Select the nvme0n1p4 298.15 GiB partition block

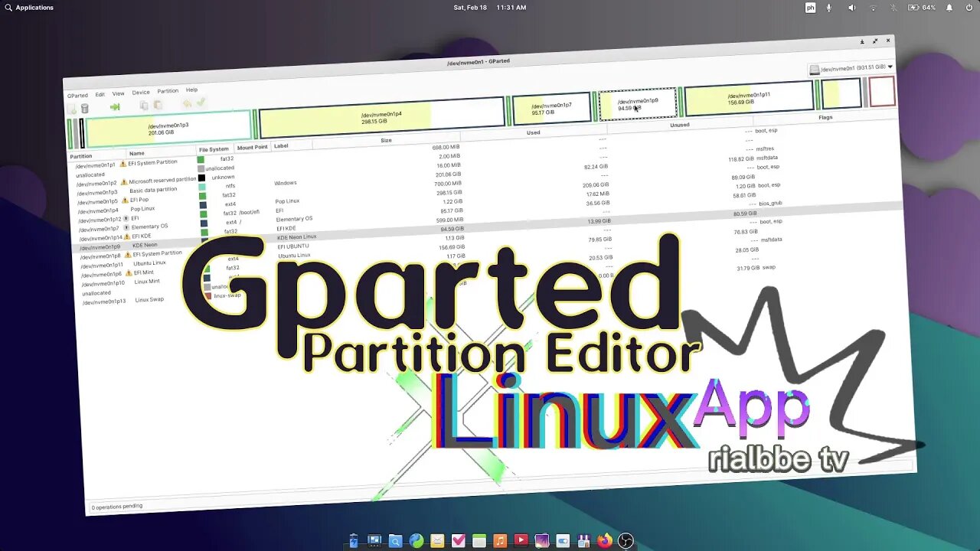point(381,118)
